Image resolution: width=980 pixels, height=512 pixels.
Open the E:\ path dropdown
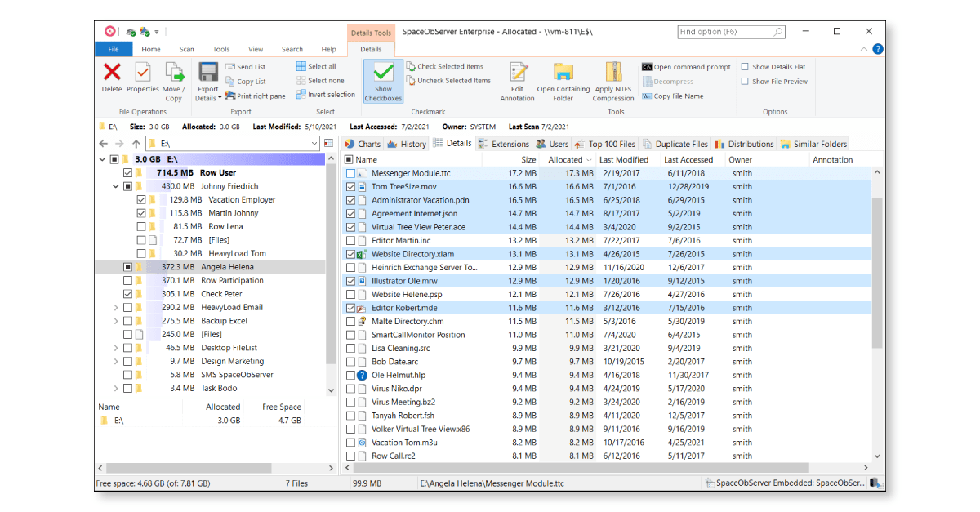[314, 144]
